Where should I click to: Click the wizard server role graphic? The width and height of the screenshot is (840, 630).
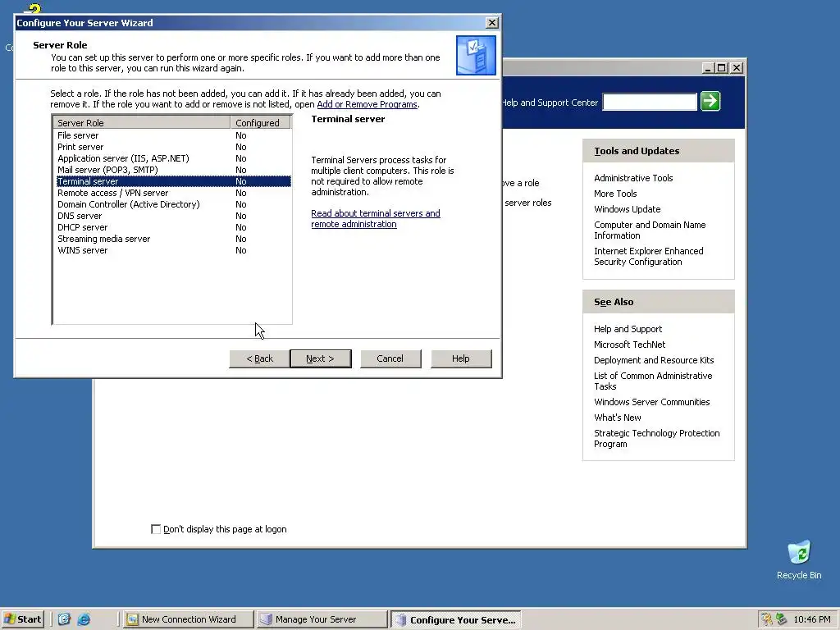tap(476, 56)
